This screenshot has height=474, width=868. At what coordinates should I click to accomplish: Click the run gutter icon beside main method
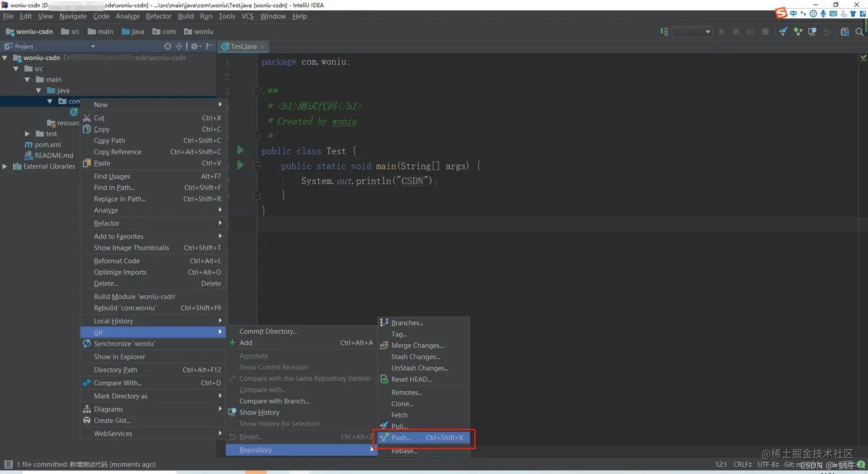[x=241, y=165]
